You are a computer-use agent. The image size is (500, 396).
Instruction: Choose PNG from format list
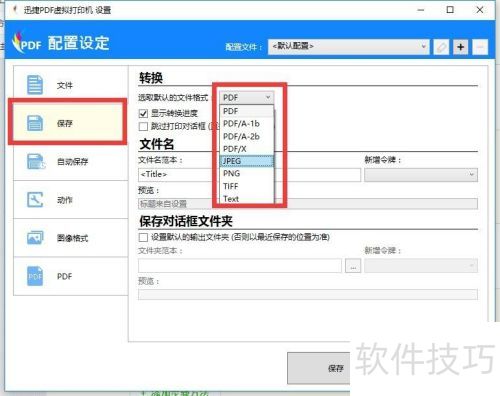tap(247, 173)
